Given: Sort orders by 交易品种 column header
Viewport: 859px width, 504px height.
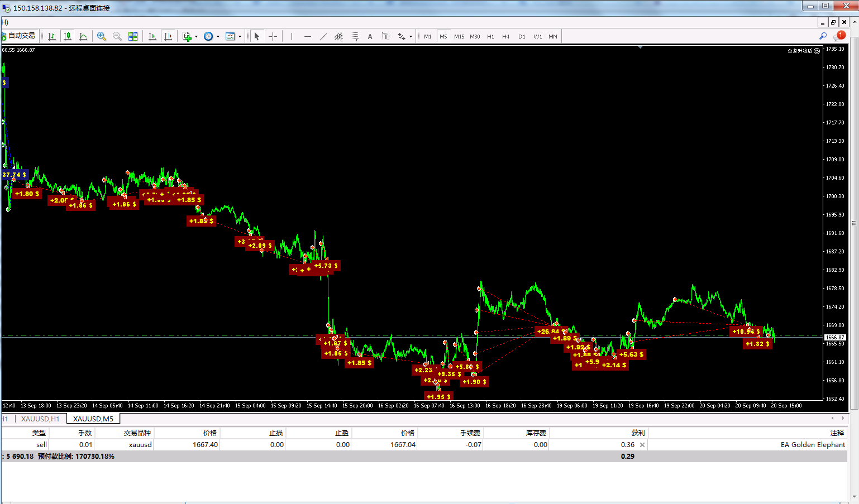Looking at the screenshot, I should coord(137,433).
